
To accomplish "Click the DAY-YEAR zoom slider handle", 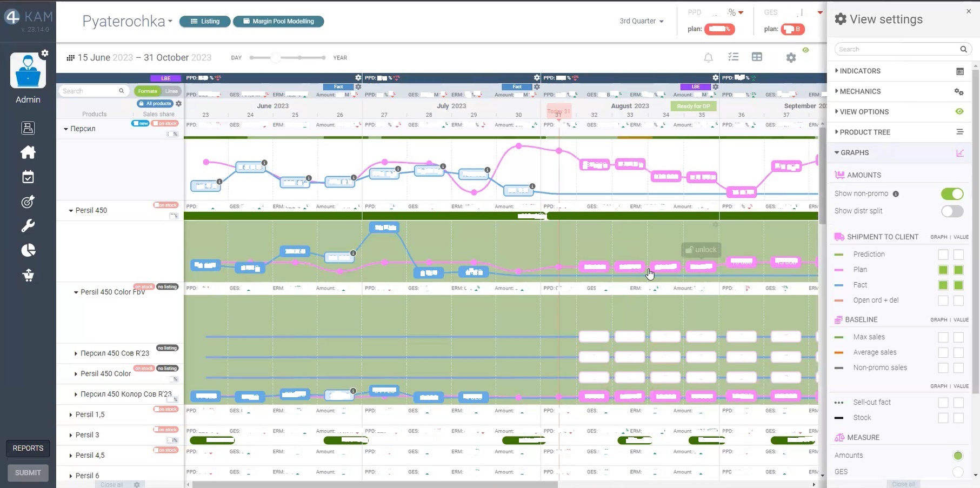I will [276, 58].
